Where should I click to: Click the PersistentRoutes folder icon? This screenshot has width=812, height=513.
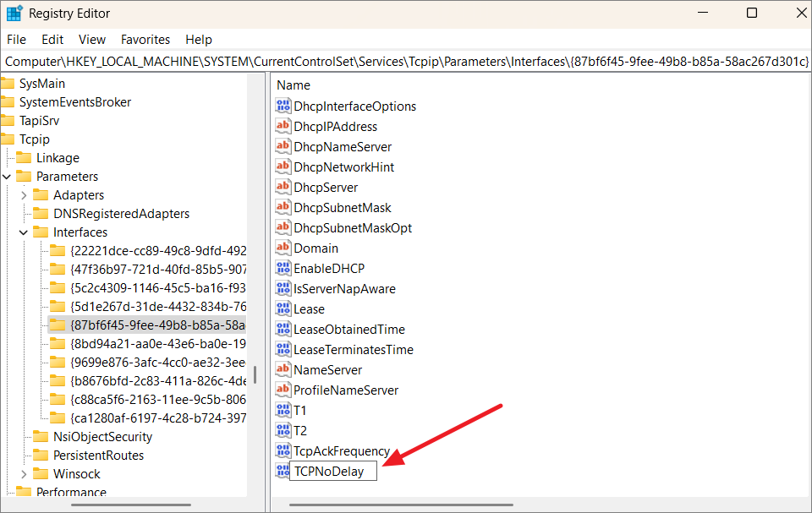[41, 455]
